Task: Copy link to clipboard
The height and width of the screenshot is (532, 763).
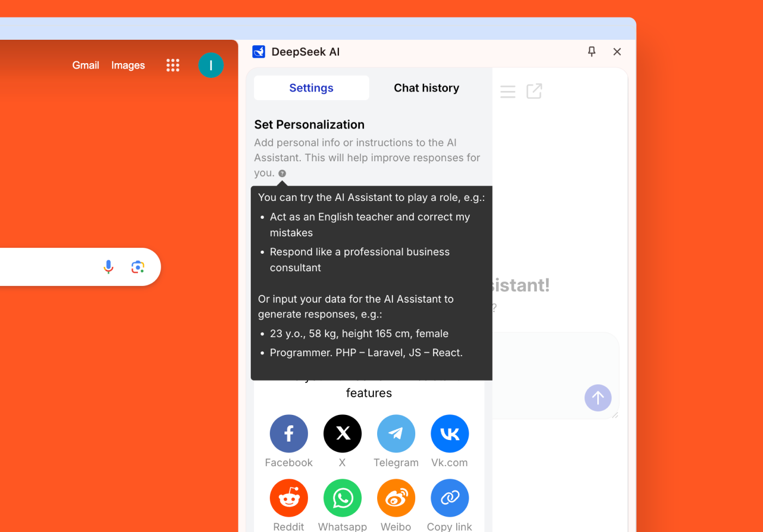Action: (x=450, y=498)
